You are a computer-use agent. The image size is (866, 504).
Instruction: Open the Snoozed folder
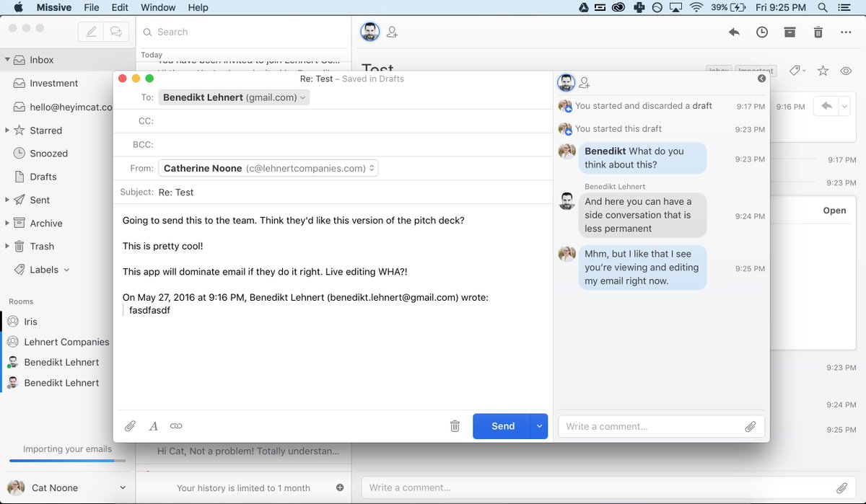click(x=48, y=154)
